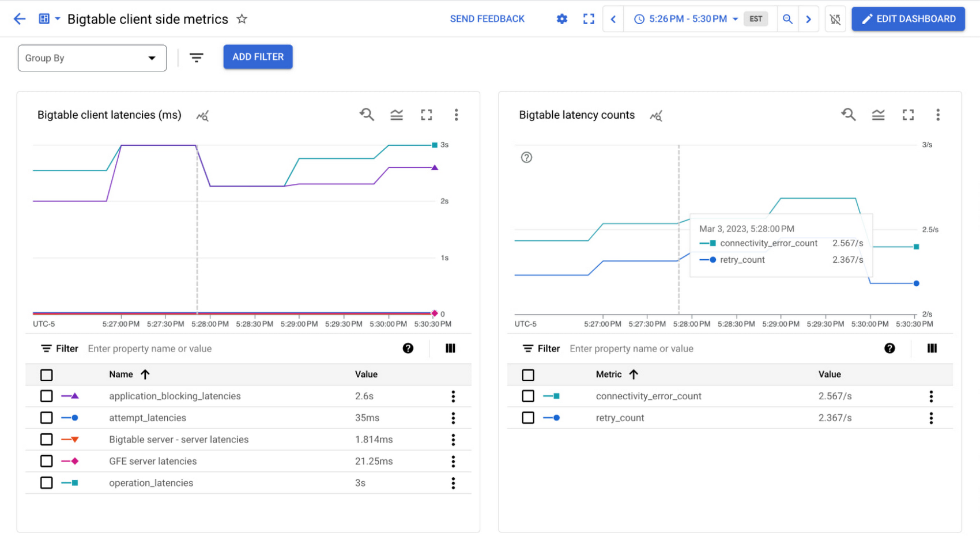The width and height of the screenshot is (980, 541).
Task: Open column display options for latency counts legend
Action: tap(932, 348)
